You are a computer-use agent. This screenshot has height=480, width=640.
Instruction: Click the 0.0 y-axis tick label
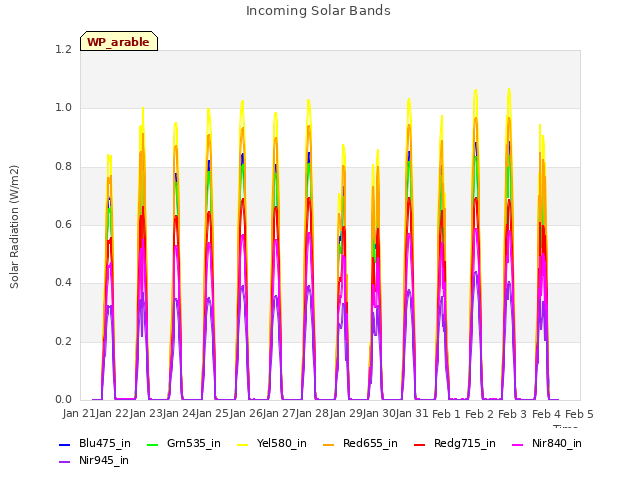coord(63,399)
